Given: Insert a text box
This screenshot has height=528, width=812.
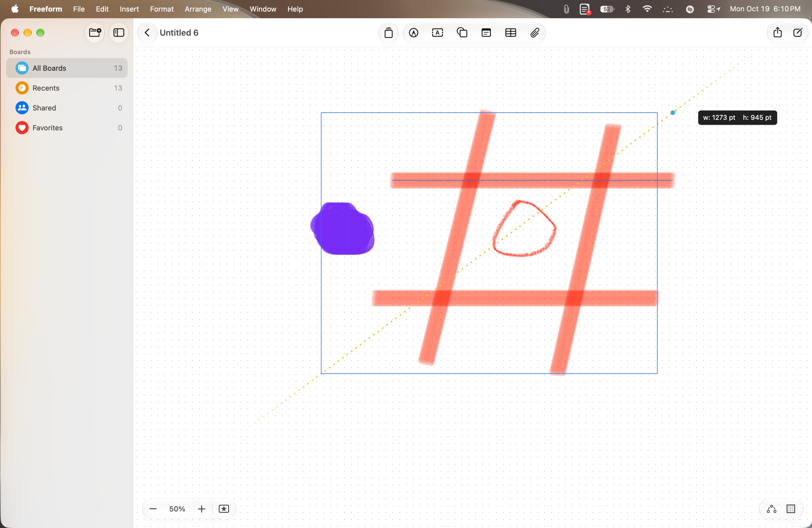Looking at the screenshot, I should pyautogui.click(x=438, y=33).
